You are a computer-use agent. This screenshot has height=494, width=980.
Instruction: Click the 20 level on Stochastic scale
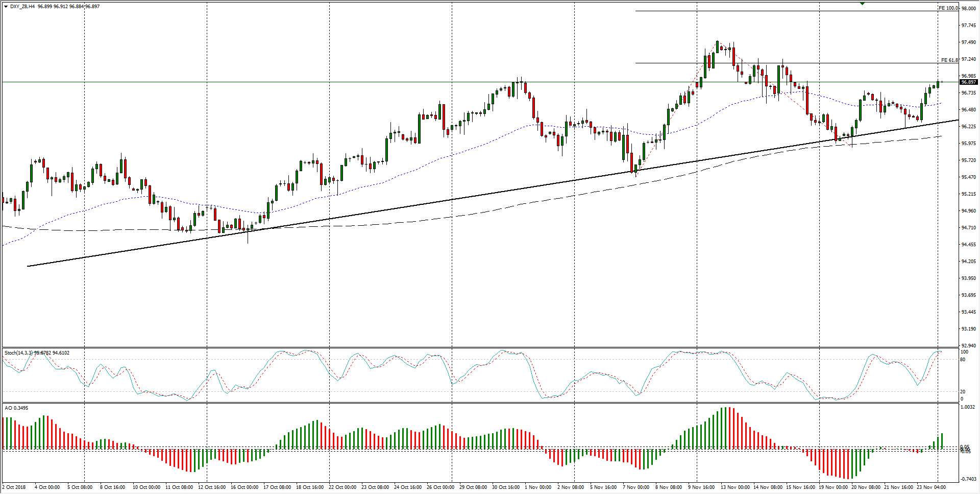coord(963,392)
